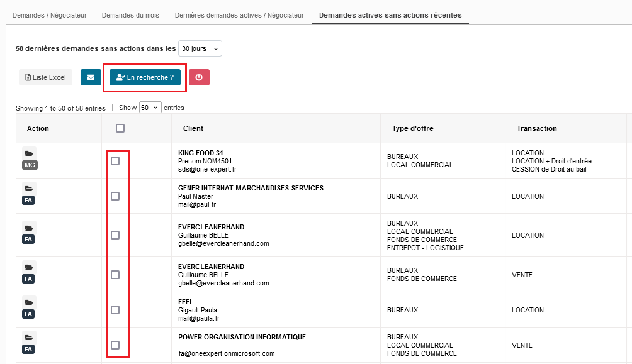Viewport: 632px width, 364px height.
Task: Open the Demandes du mois tab
Action: coord(130,14)
